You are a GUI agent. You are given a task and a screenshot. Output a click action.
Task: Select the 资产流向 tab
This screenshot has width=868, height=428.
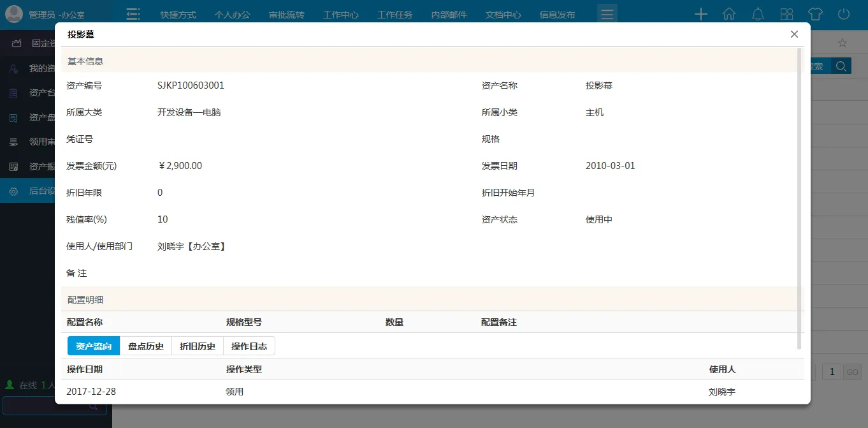coord(94,346)
